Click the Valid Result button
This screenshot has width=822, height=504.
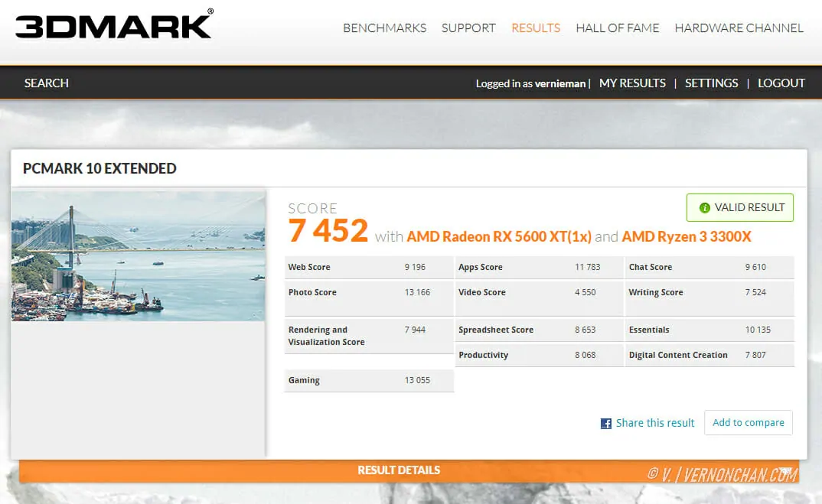[x=739, y=207]
